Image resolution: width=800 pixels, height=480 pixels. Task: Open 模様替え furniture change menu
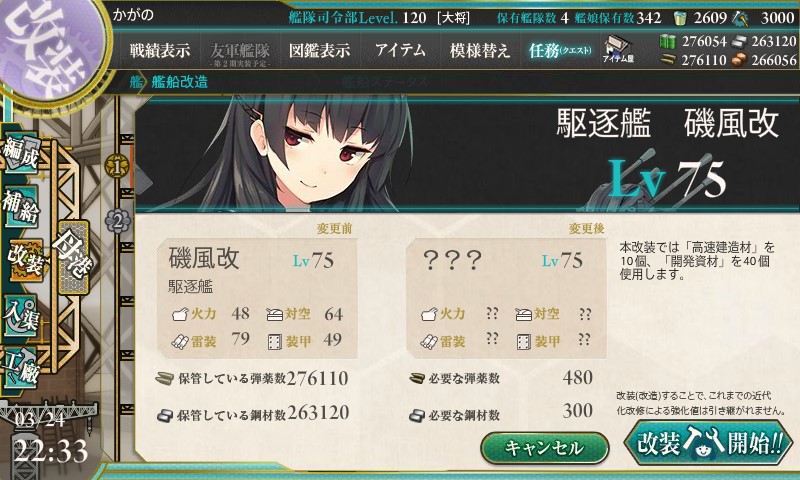click(x=480, y=50)
